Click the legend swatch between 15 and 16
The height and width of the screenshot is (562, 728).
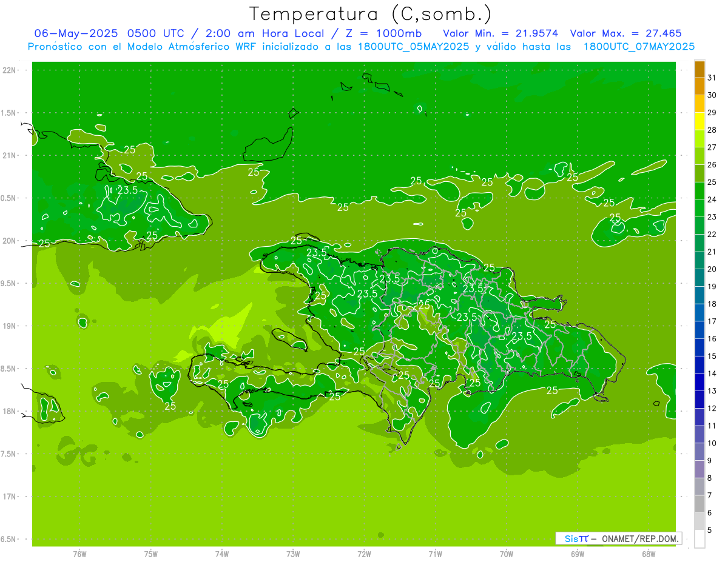click(x=699, y=348)
